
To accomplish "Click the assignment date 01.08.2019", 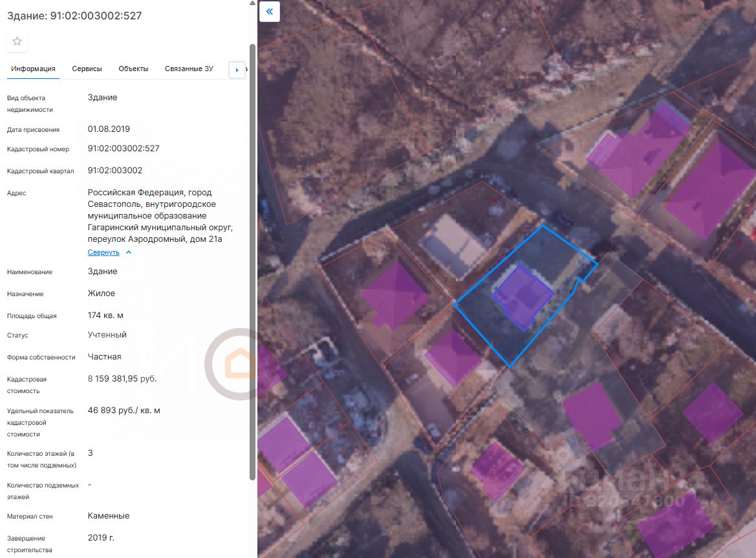I will coord(109,129).
